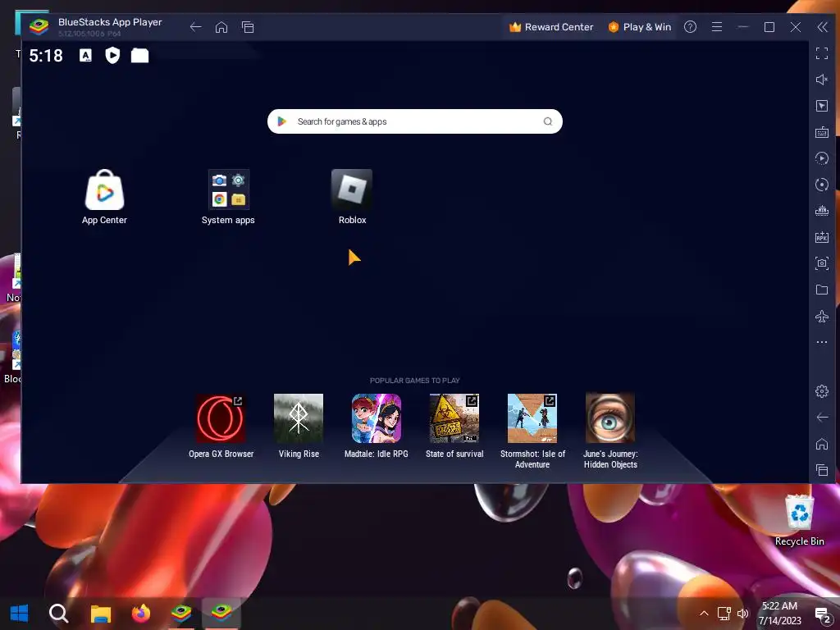This screenshot has height=630, width=840.
Task: Click the Install APK icon
Action: point(822,237)
